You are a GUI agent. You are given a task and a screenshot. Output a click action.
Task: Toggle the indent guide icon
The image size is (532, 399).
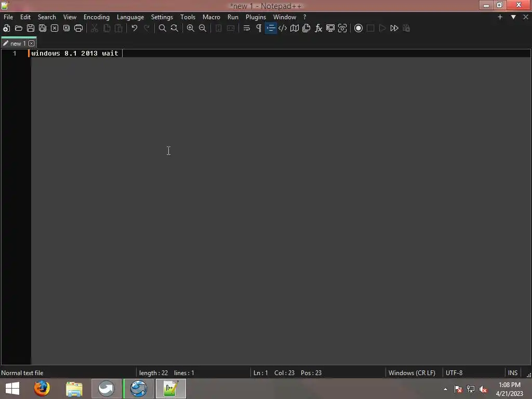click(x=271, y=28)
